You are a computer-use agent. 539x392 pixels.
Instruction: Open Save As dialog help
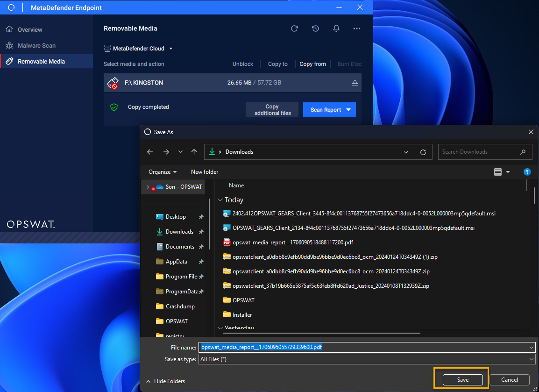[527, 172]
